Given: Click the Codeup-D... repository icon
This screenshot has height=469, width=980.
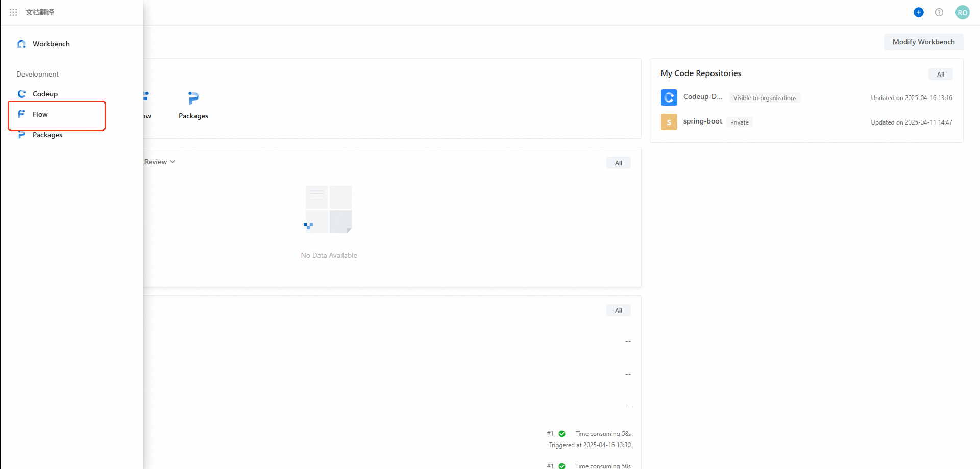Looking at the screenshot, I should coord(669,97).
